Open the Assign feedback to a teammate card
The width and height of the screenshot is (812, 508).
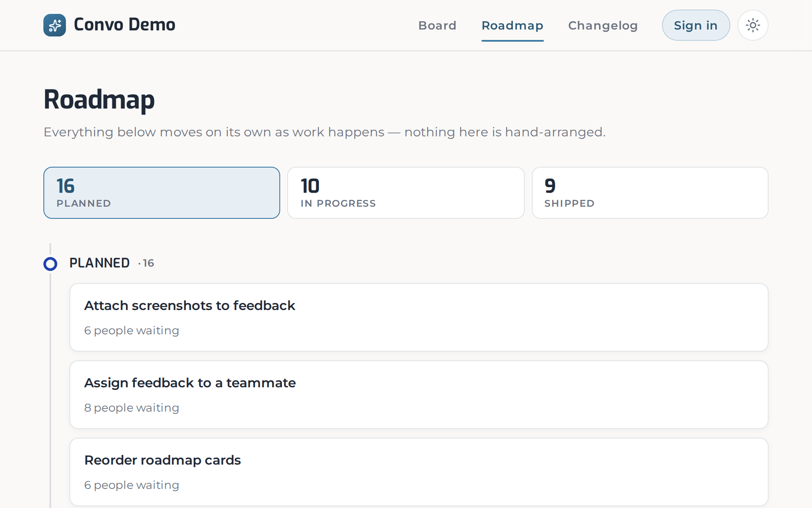419,395
